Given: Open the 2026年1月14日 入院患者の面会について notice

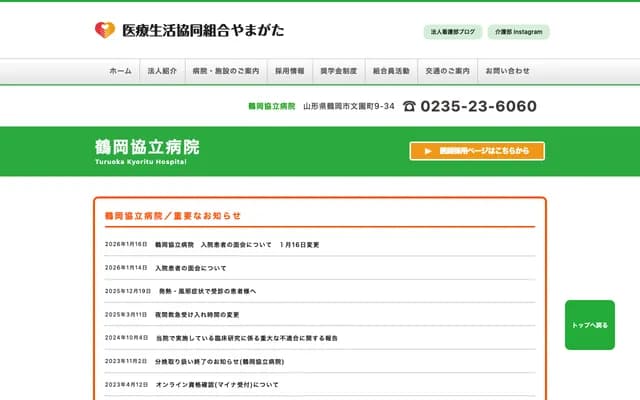Looking at the screenshot, I should 190,268.
